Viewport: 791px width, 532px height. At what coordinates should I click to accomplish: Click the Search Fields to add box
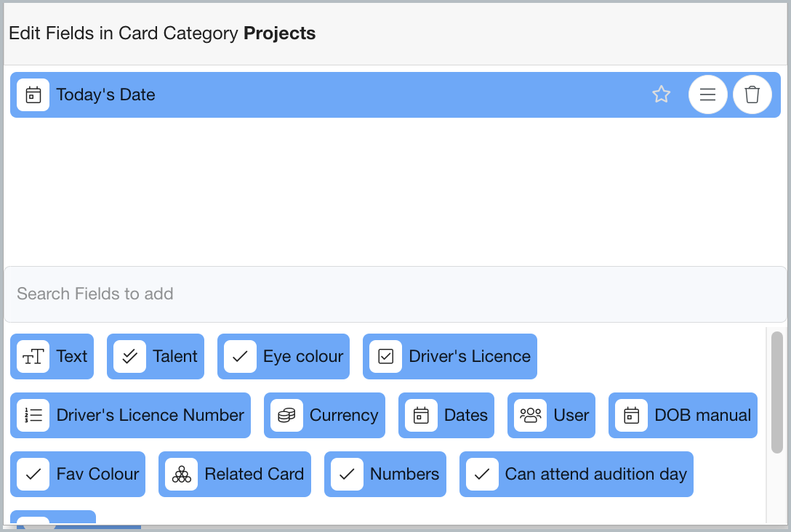(x=395, y=294)
